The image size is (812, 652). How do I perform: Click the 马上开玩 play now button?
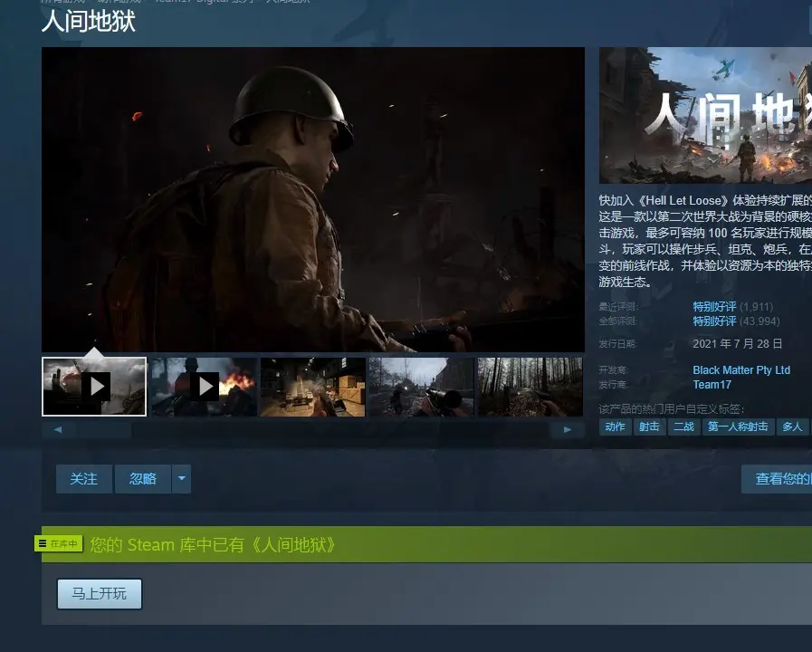(99, 593)
